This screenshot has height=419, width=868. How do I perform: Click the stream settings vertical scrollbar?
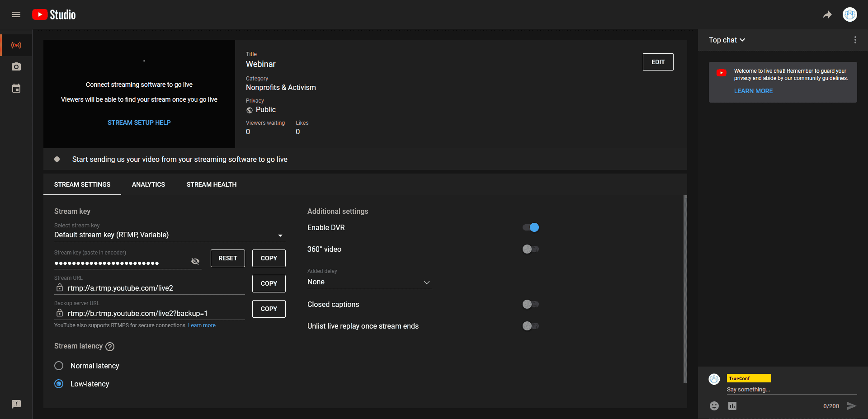(x=685, y=289)
